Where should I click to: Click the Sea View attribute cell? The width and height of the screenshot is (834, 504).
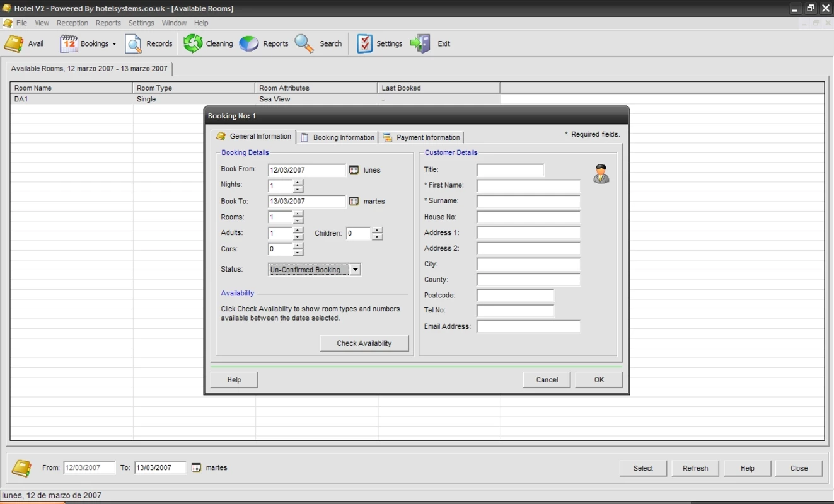point(316,100)
